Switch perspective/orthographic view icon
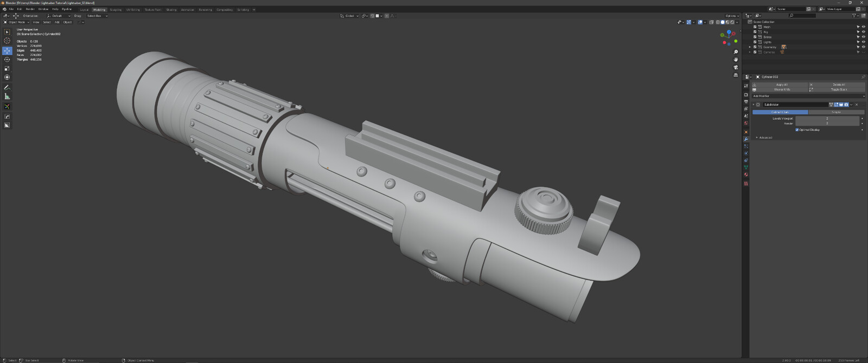 click(x=736, y=75)
